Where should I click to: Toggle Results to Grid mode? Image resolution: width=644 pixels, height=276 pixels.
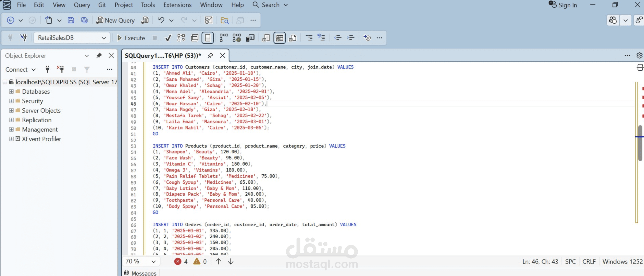279,38
